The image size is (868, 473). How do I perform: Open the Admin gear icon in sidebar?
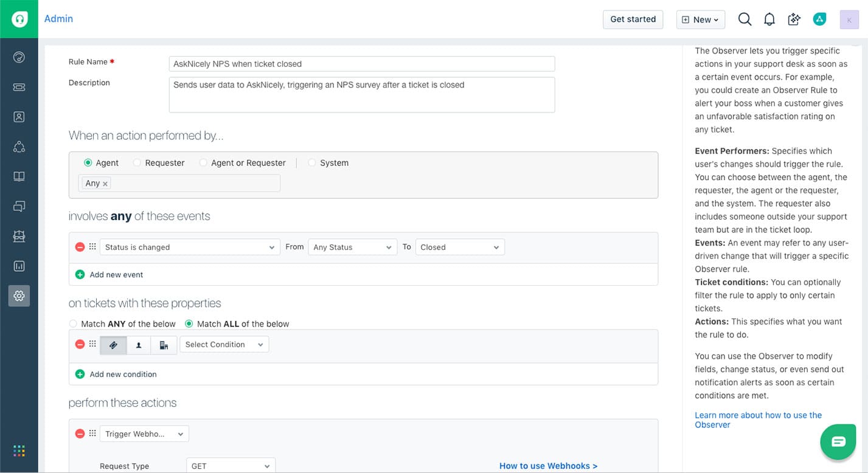point(19,296)
